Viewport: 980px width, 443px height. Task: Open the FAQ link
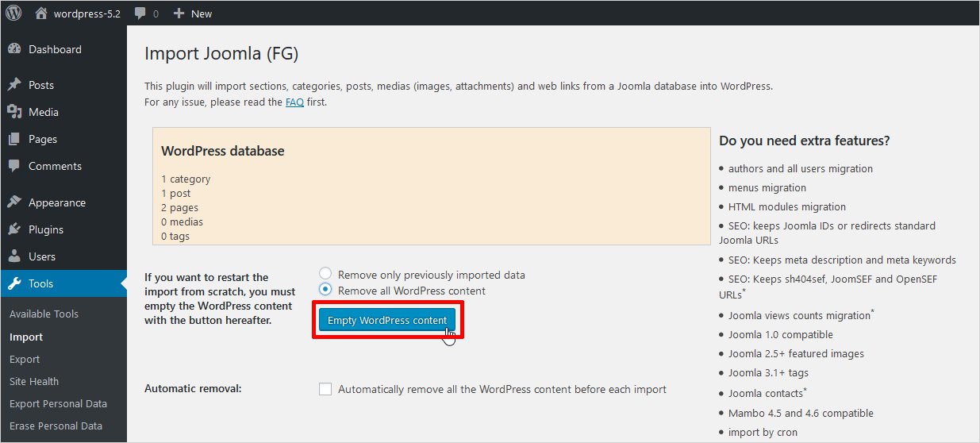coord(294,102)
